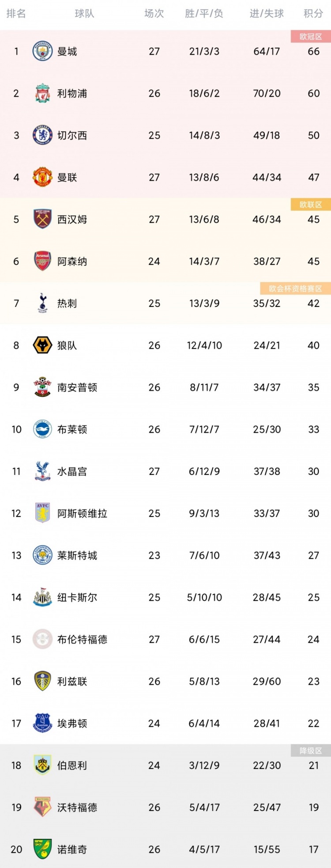Select the West Ham crest icon
Viewport: 331px width, 868px height.
43,219
